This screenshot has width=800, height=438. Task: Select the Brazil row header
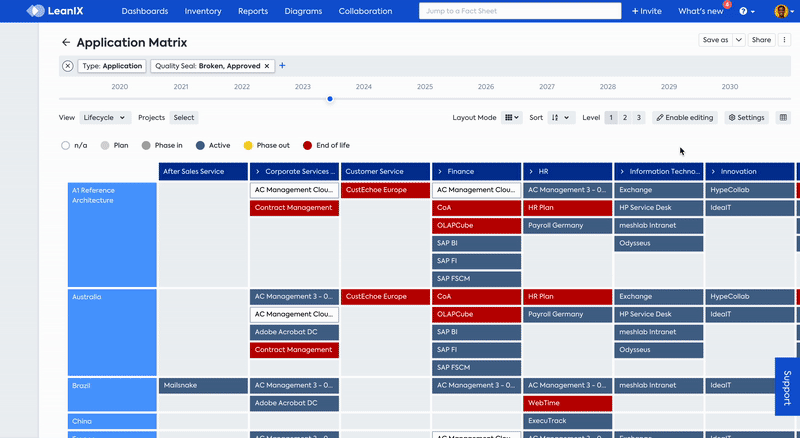[112, 395]
